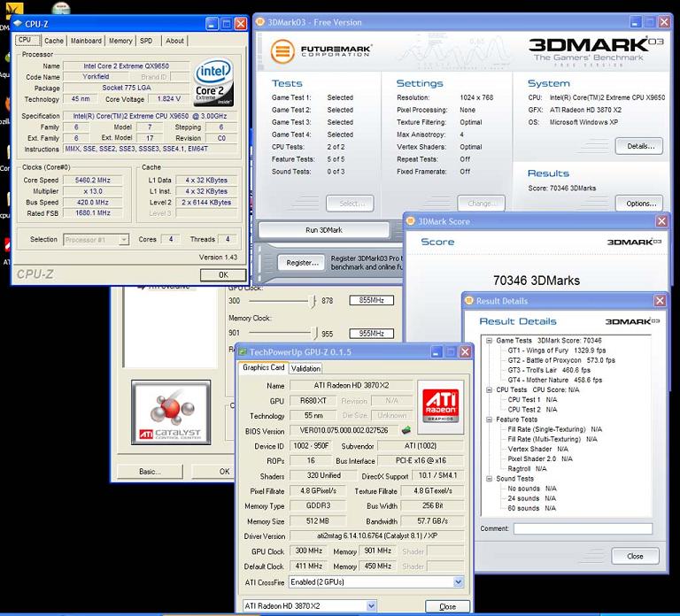Select the Pixel Shader 2.0 row
The width and height of the screenshot is (680, 616).
point(540,458)
